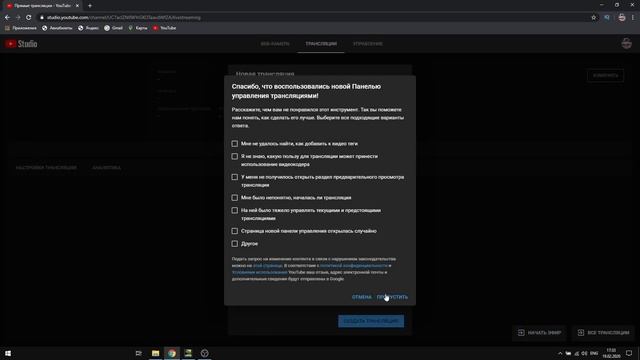This screenshot has width=640, height=360.
Task: Open the Chrome three-dot menu
Action: coord(633,18)
